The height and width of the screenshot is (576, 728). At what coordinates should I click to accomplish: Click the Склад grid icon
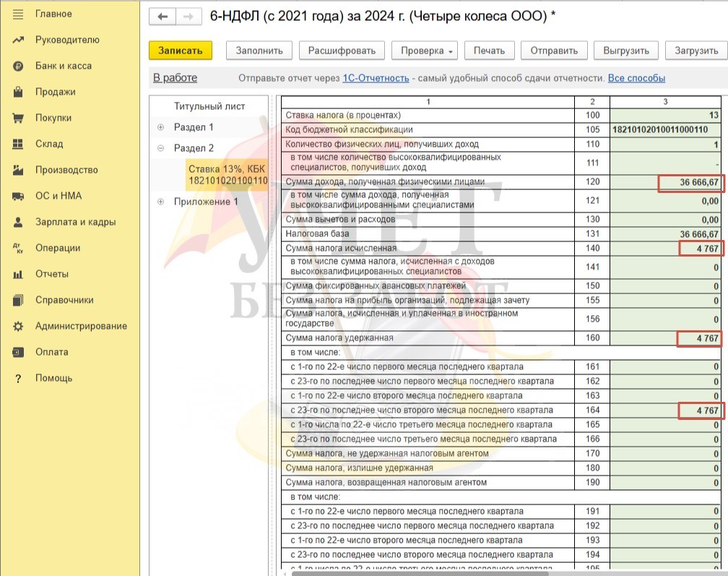[x=17, y=145]
